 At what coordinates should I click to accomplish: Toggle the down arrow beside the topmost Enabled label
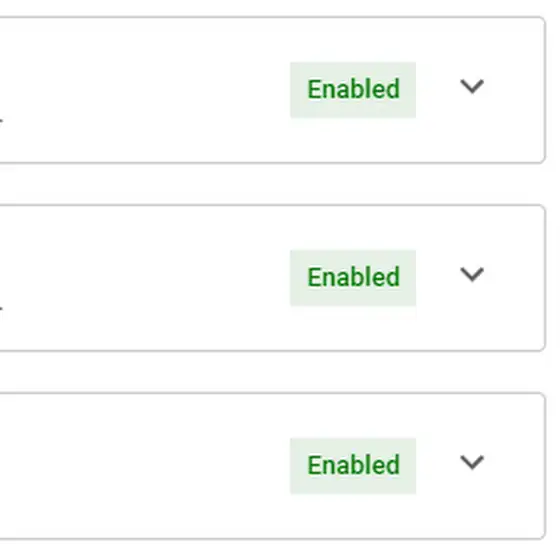pos(472,87)
